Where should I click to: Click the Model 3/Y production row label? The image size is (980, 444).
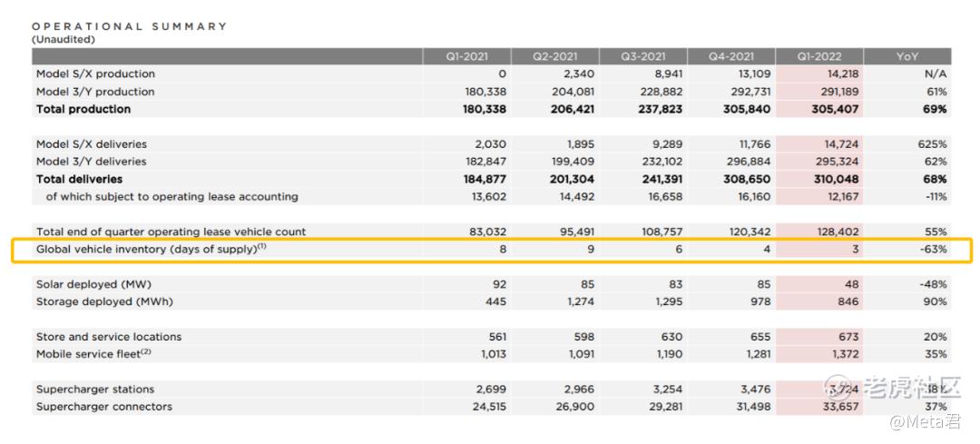tap(95, 92)
